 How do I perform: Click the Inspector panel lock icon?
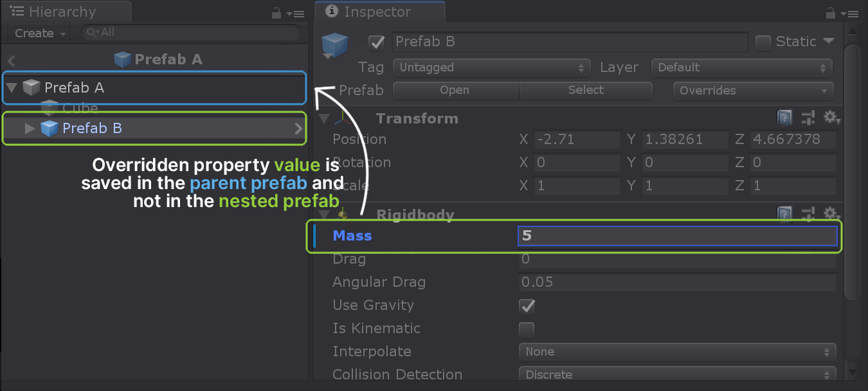coord(830,12)
